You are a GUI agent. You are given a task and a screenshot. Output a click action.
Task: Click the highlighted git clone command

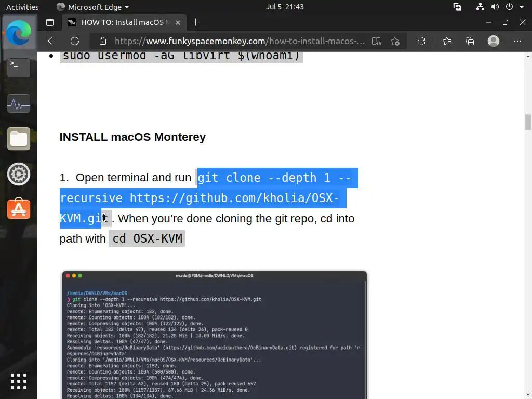209,198
